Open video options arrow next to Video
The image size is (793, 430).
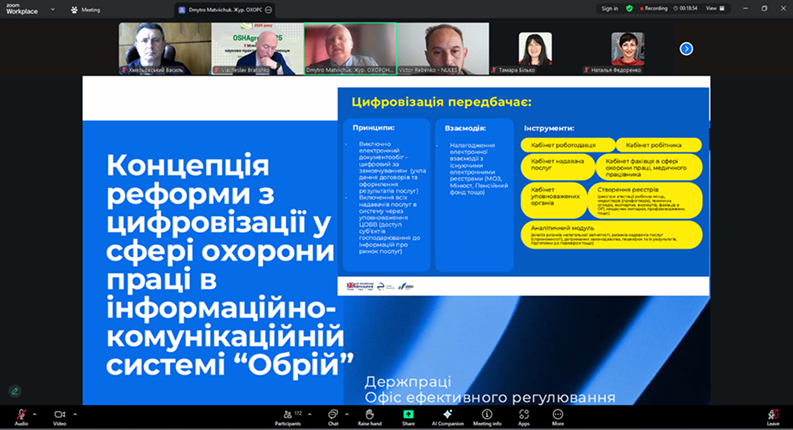[x=75, y=414]
